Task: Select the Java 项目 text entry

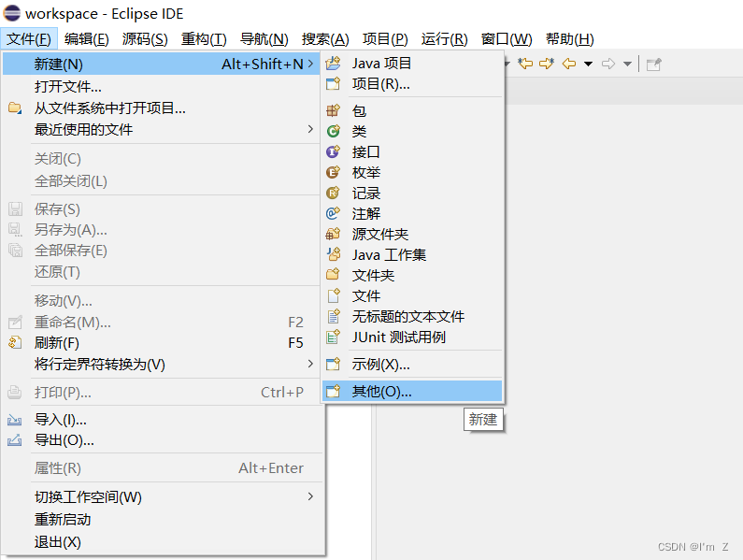Action: point(381,63)
